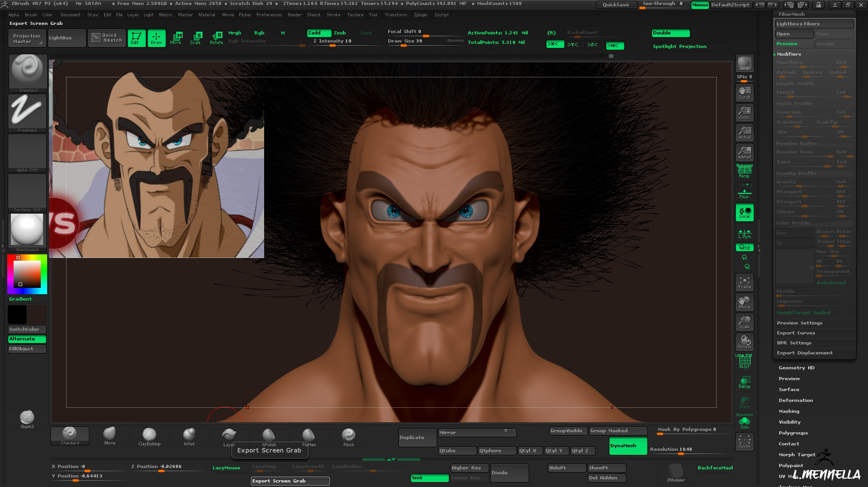The width and height of the screenshot is (868, 487).
Task: Toggle Local symmetry mode
Action: point(744,212)
